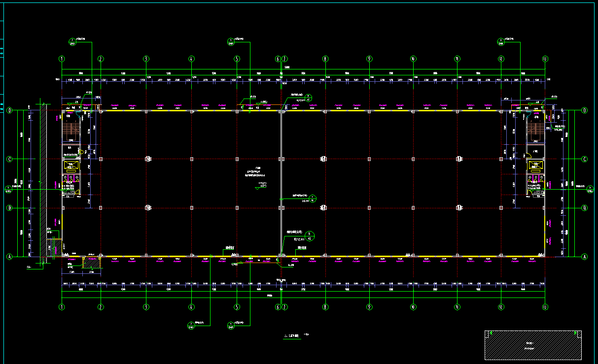This screenshot has width=598, height=364.
Task: Select the column at grid C and 3
Action: (x=146, y=159)
